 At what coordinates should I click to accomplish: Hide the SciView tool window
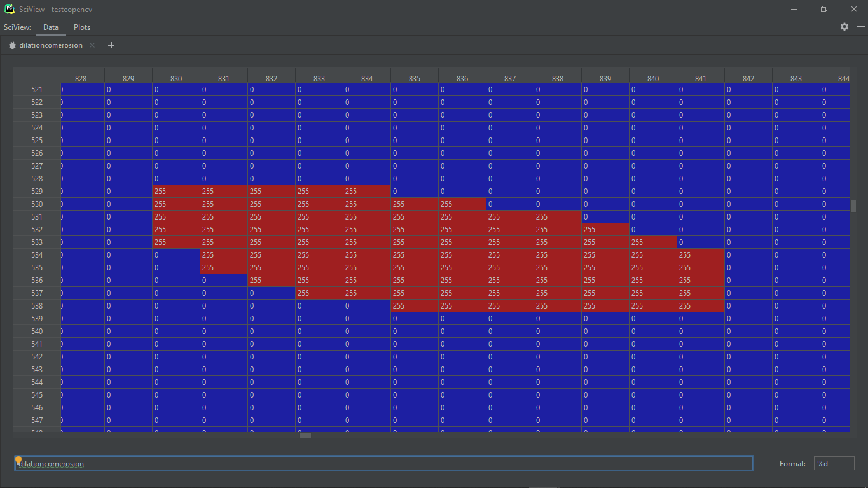[861, 27]
